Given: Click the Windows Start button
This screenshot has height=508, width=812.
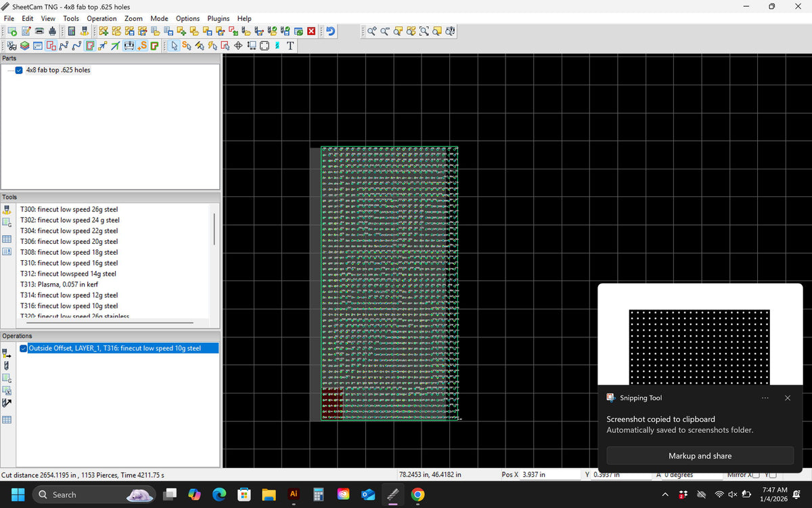Looking at the screenshot, I should [x=18, y=494].
